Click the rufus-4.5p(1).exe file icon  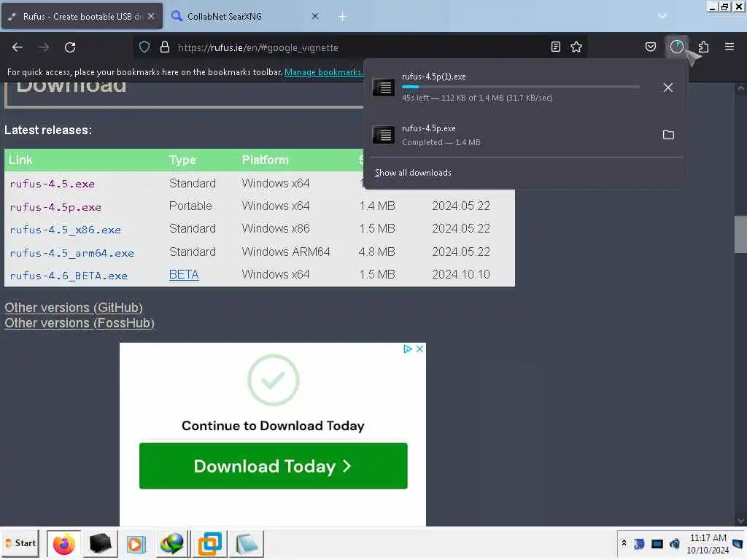pyautogui.click(x=384, y=87)
